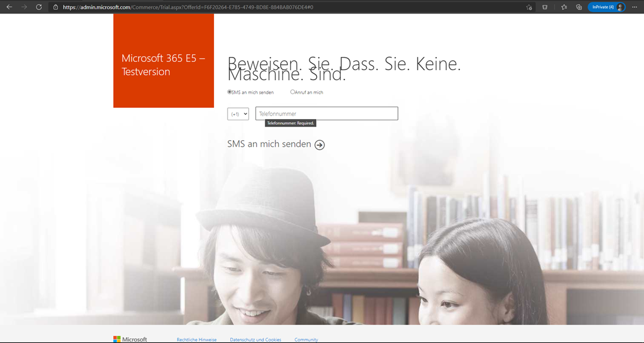Image resolution: width=644 pixels, height=343 pixels.
Task: Select the 'Anruf an mich' radio option
Action: (293, 92)
